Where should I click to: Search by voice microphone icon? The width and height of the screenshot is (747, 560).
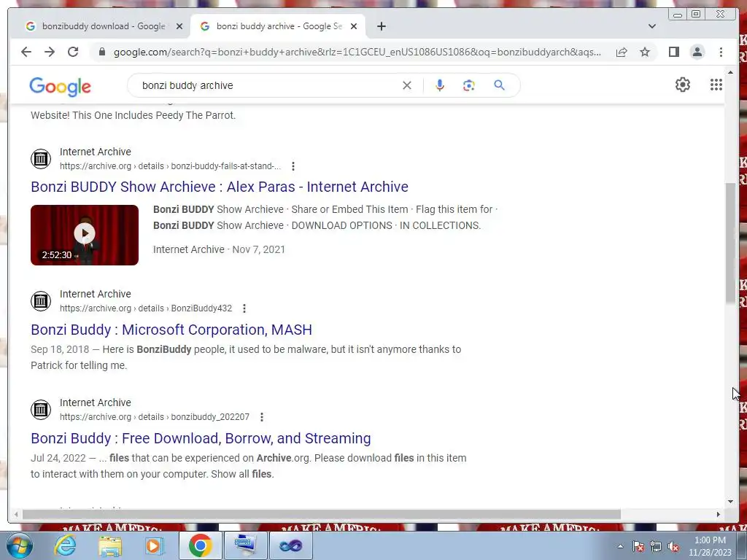tap(440, 85)
